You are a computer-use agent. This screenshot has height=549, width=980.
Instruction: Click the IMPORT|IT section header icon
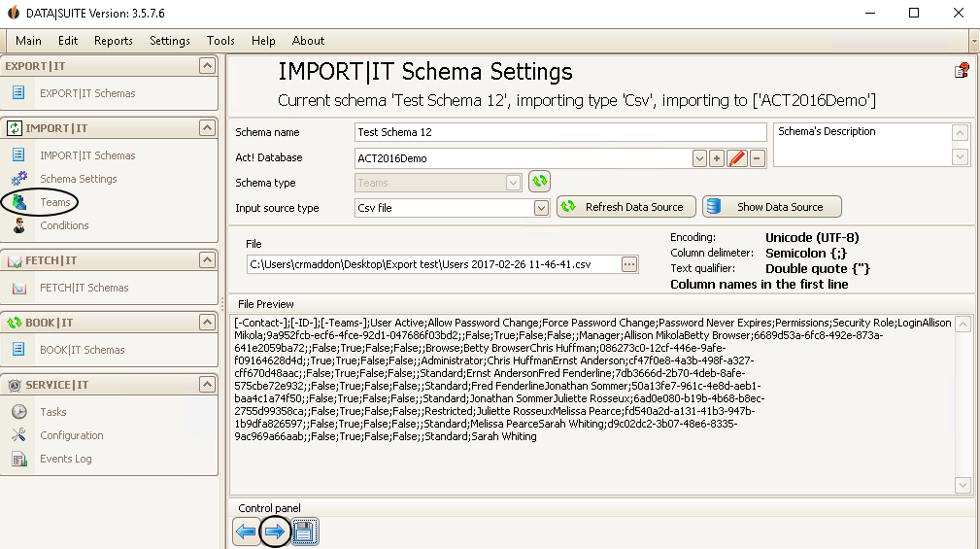click(x=14, y=128)
